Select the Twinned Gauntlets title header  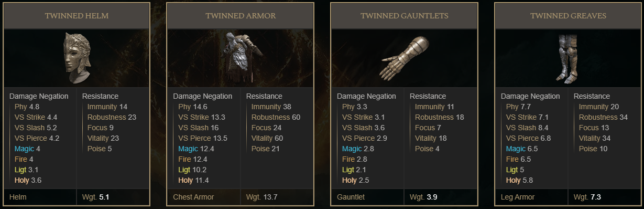pos(404,16)
